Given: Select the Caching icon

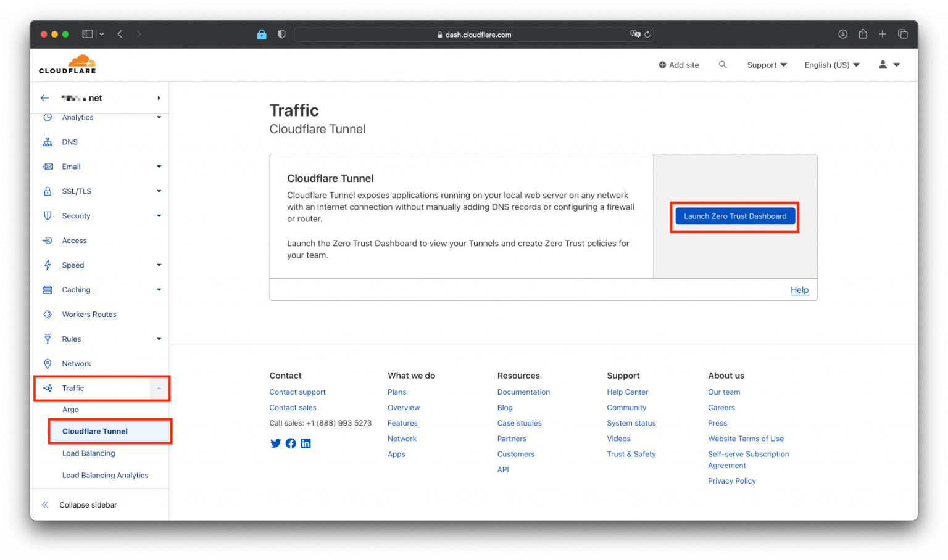Looking at the screenshot, I should [48, 290].
